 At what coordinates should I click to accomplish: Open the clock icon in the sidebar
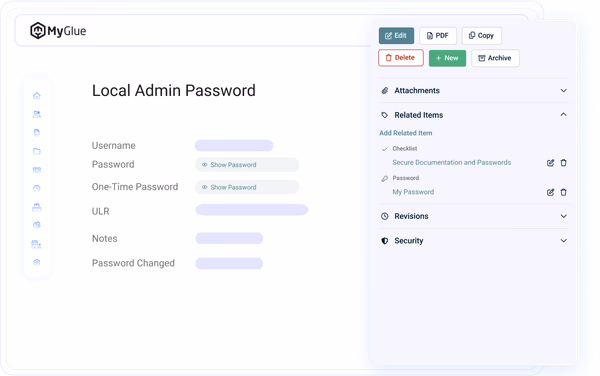pyautogui.click(x=37, y=188)
